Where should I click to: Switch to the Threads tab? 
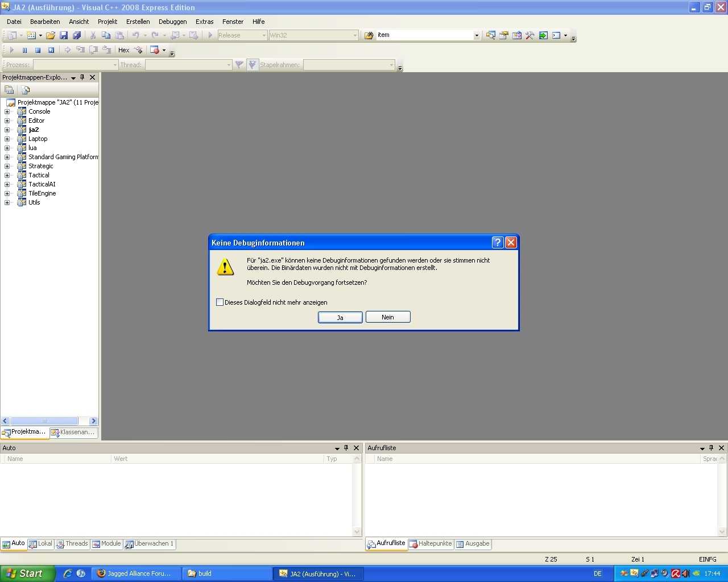[72, 544]
